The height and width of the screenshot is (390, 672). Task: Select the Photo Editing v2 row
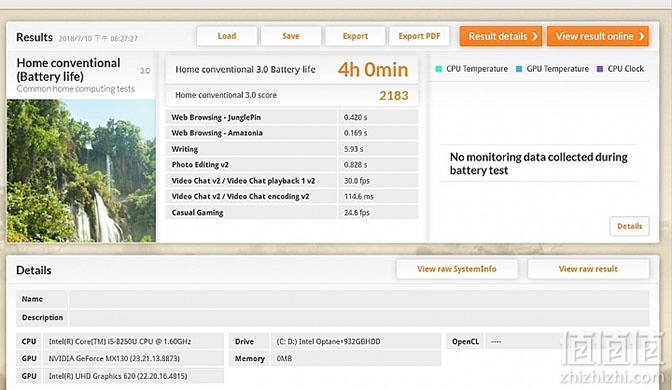(292, 165)
